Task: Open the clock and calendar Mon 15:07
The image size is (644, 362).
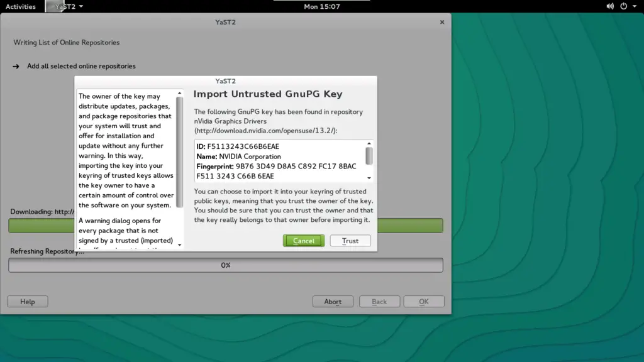Action: coord(321,6)
